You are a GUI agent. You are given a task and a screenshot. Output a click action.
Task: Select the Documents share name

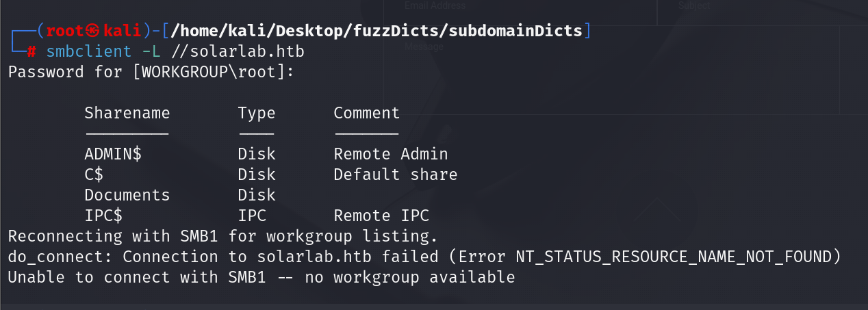point(127,196)
